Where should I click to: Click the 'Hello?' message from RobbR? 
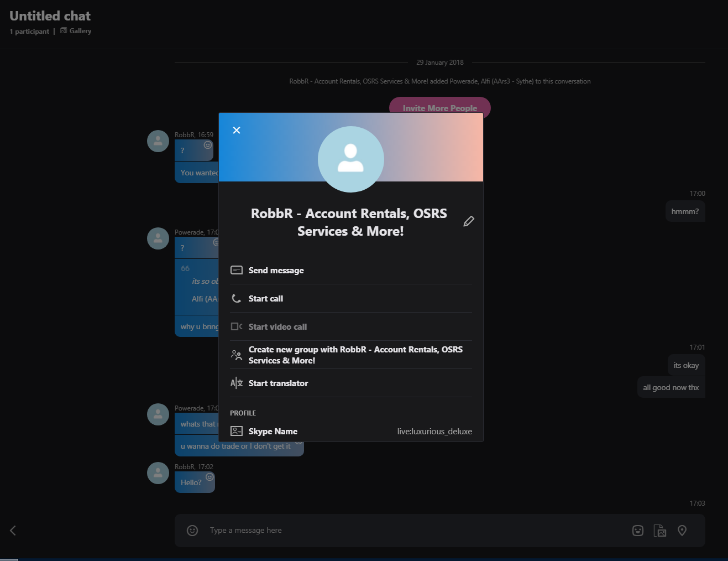[195, 482]
